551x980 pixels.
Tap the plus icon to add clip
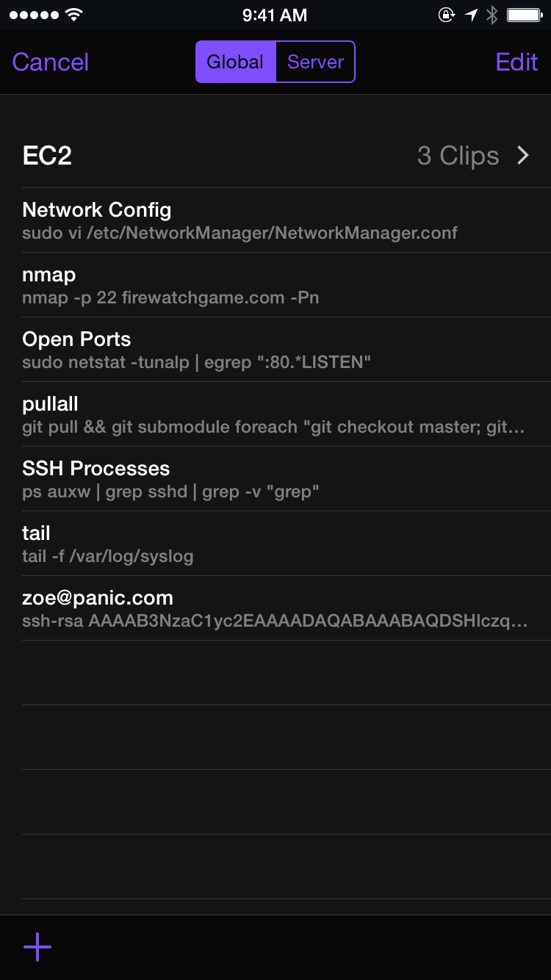point(37,948)
